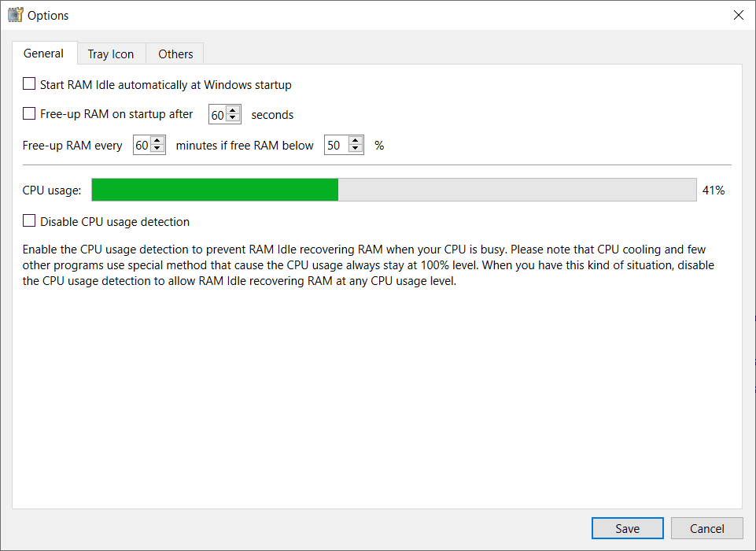The height and width of the screenshot is (551, 756).
Task: Close the Options dialog
Action: tap(738, 15)
